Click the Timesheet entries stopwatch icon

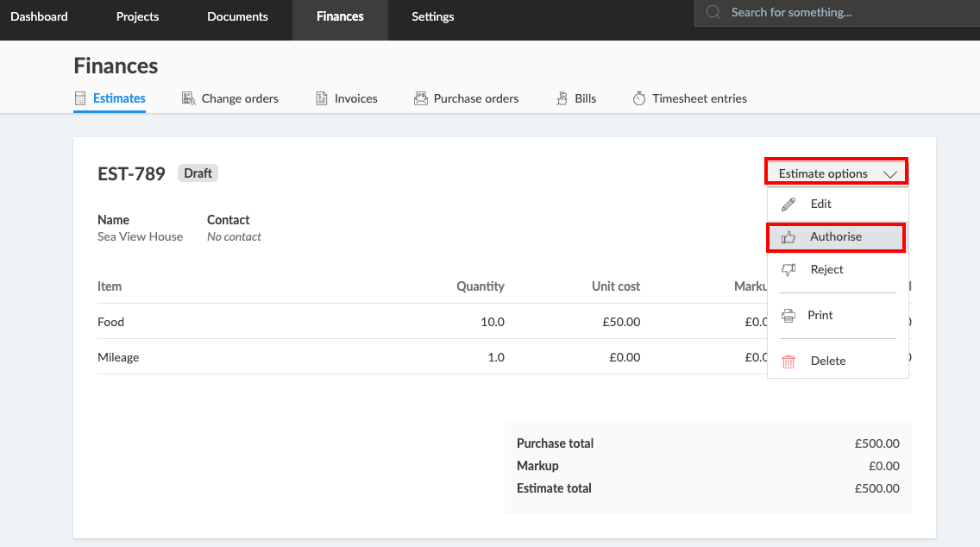tap(639, 98)
